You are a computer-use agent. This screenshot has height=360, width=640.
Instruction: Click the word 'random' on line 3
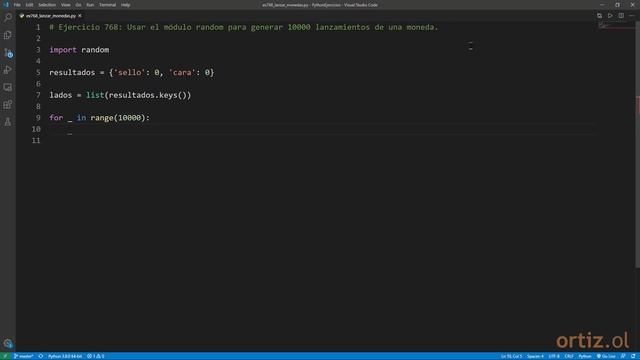tap(95, 50)
